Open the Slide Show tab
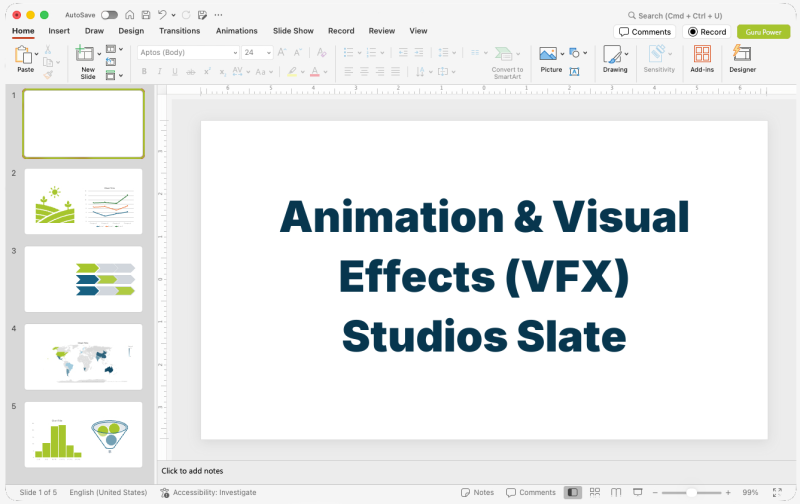 click(293, 31)
